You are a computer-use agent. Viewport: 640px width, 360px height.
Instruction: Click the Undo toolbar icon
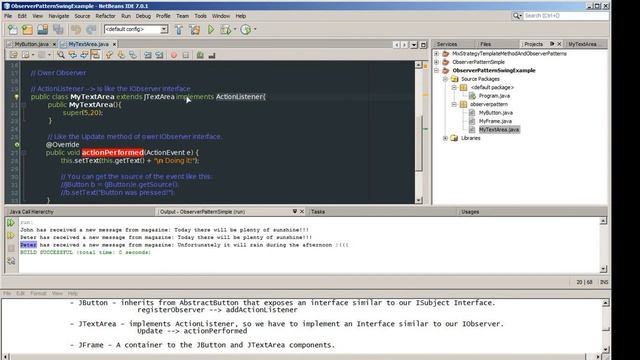[76, 29]
